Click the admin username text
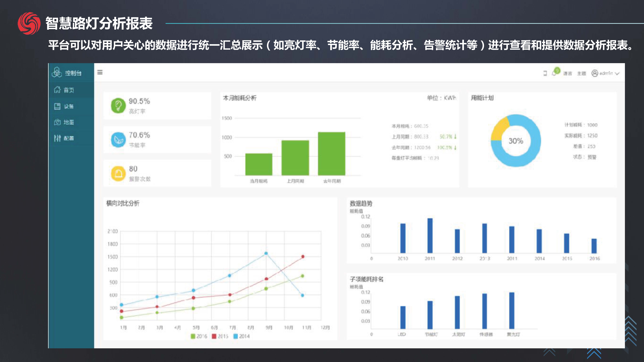 (x=606, y=73)
